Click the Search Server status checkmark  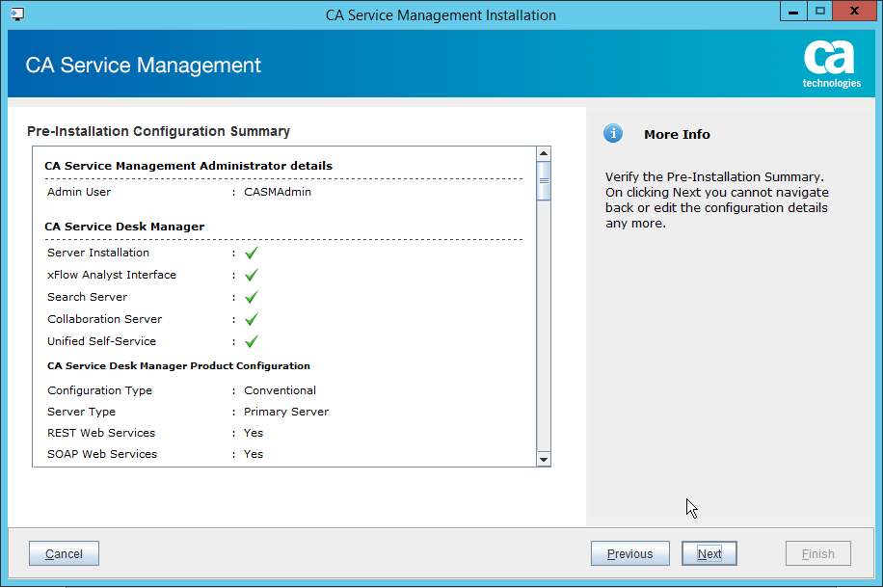[x=251, y=297]
